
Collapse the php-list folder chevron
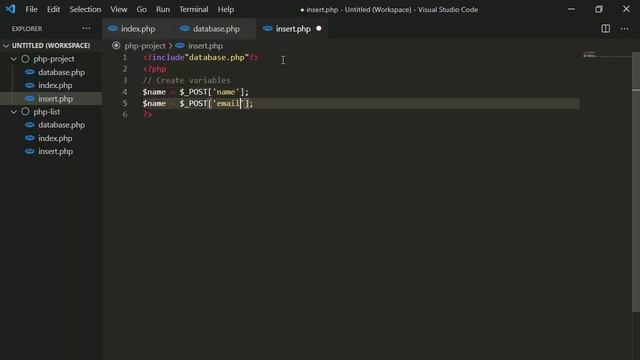click(14, 111)
